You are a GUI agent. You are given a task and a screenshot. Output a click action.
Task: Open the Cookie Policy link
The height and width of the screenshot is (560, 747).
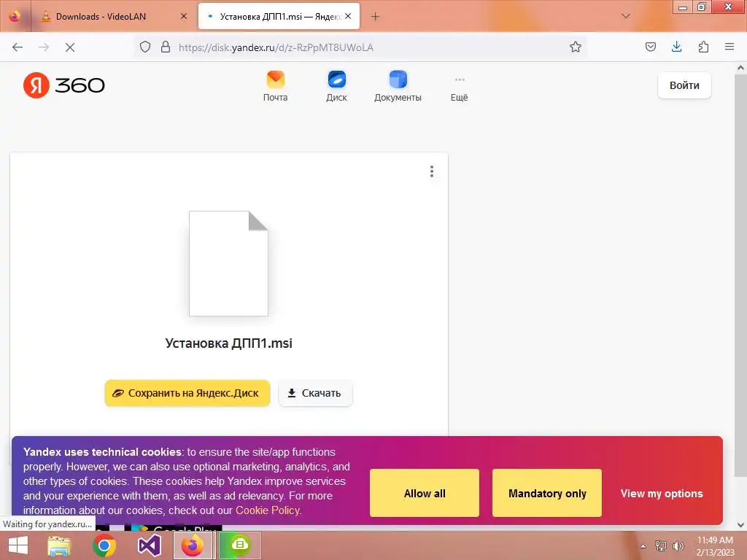pos(268,510)
